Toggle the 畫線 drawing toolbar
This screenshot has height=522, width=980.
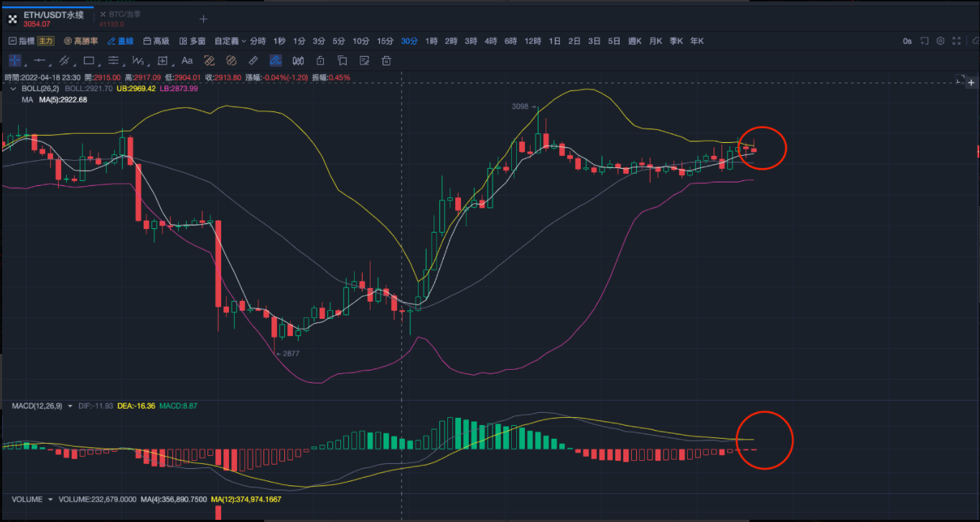tap(121, 41)
